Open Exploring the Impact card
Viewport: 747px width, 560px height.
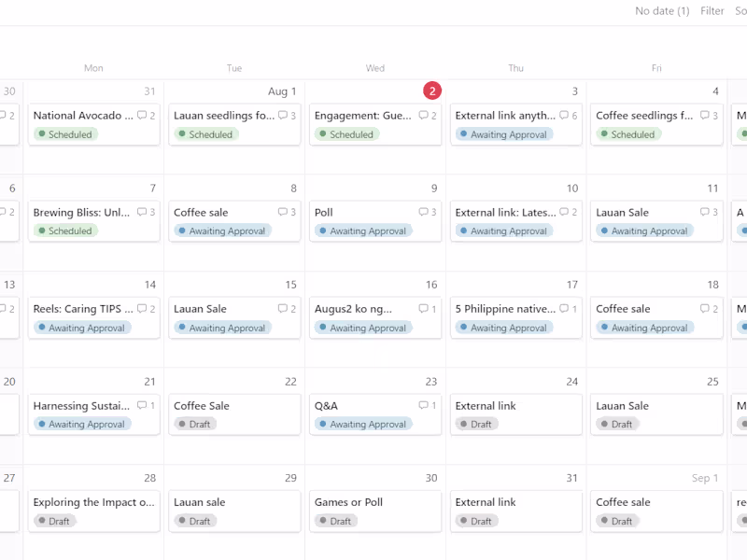pyautogui.click(x=93, y=502)
